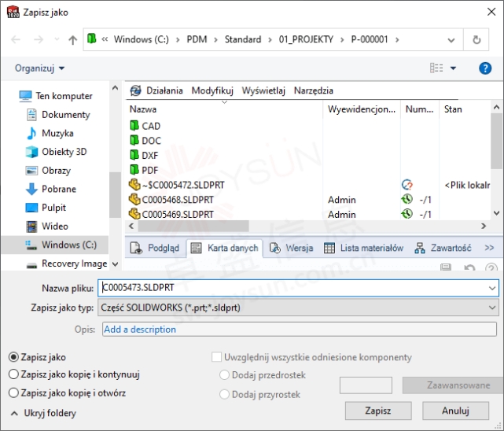Viewport: 504px width, 431px height.
Task: Expand the Organizuj dropdown
Action: (40, 68)
